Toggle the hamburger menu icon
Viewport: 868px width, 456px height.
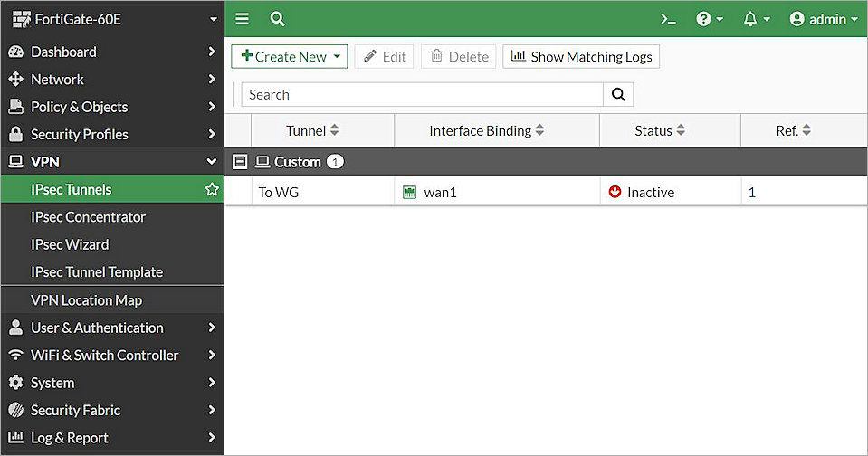coord(242,19)
